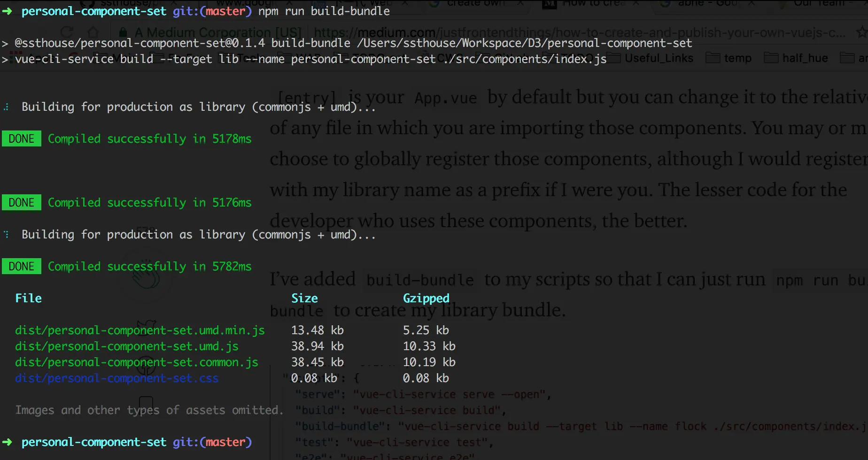Click the DONE badge beside the 5178ms line
Viewport: 868px width, 460px height.
22,139
